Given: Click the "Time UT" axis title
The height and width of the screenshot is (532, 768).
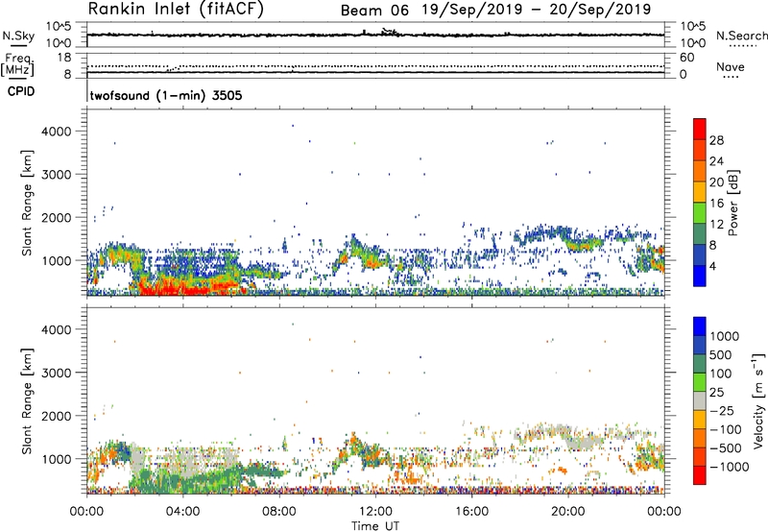Looking at the screenshot, I should 375,526.
